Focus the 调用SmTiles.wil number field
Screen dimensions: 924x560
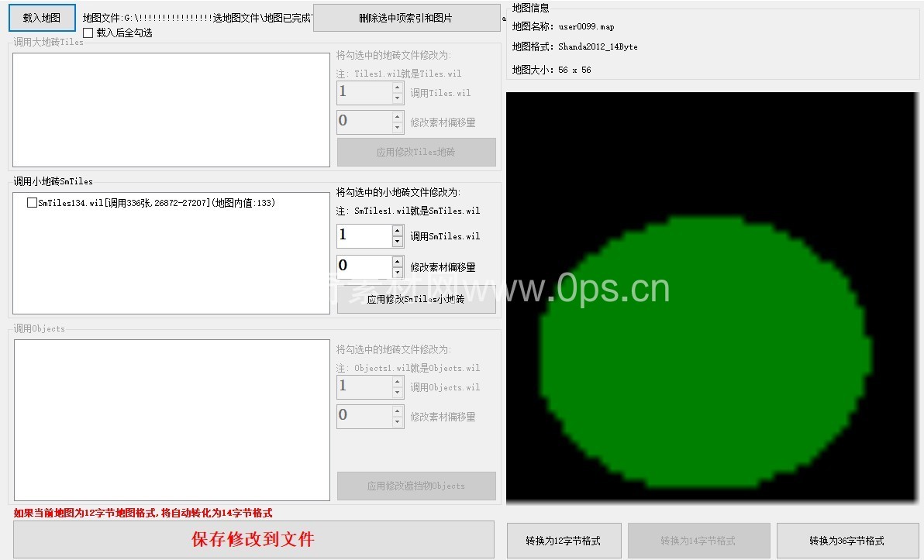pyautogui.click(x=364, y=236)
